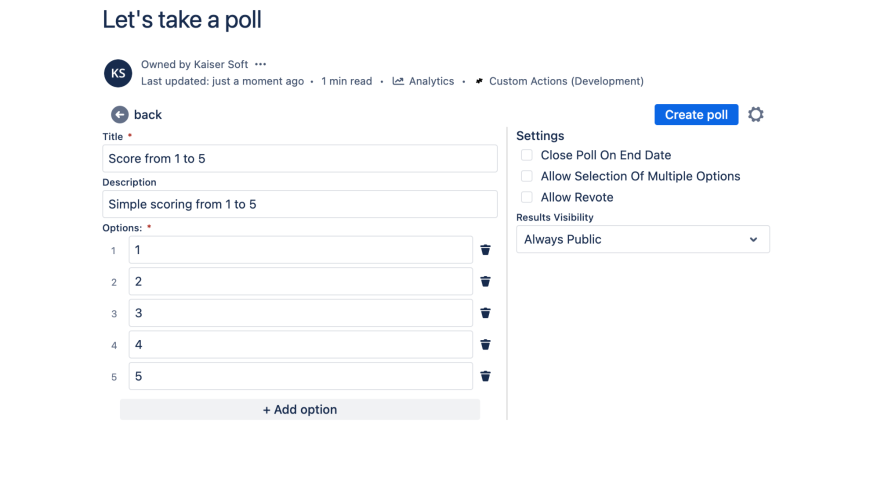The height and width of the screenshot is (494, 870).
Task: Toggle Allow Selection Of Multiple Options
Action: click(527, 176)
